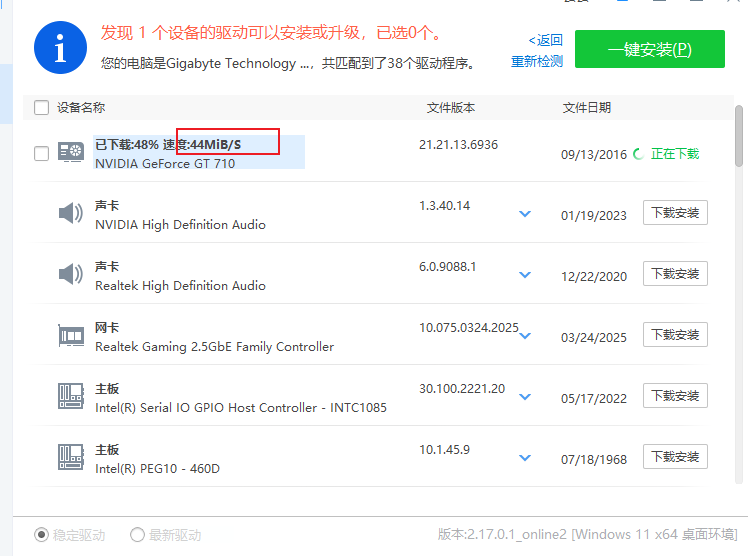Click the 文件版本 column header

(x=450, y=108)
